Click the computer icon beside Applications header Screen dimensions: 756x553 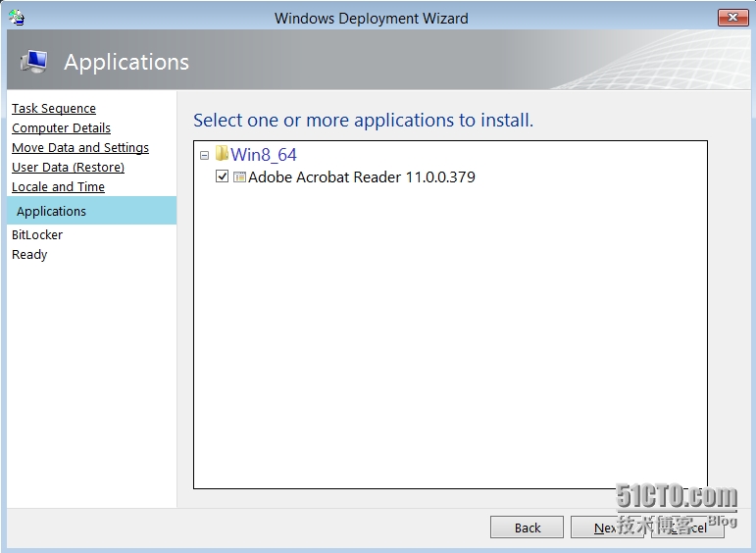[33, 62]
